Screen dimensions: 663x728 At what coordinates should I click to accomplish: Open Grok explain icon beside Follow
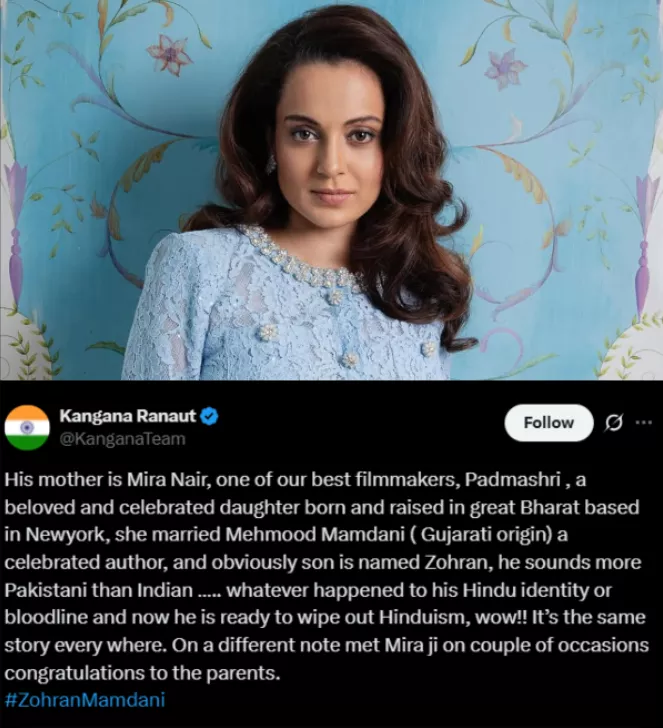613,422
